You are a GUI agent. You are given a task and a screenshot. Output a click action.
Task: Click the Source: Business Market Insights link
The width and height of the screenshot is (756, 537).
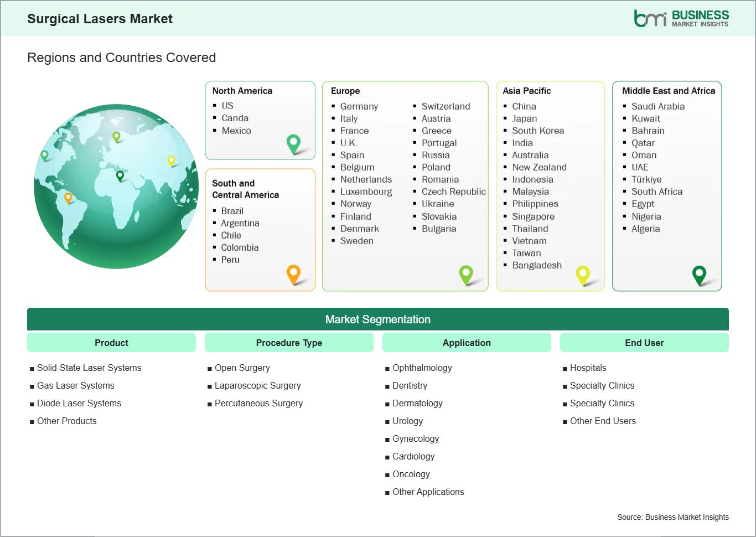pos(673,517)
